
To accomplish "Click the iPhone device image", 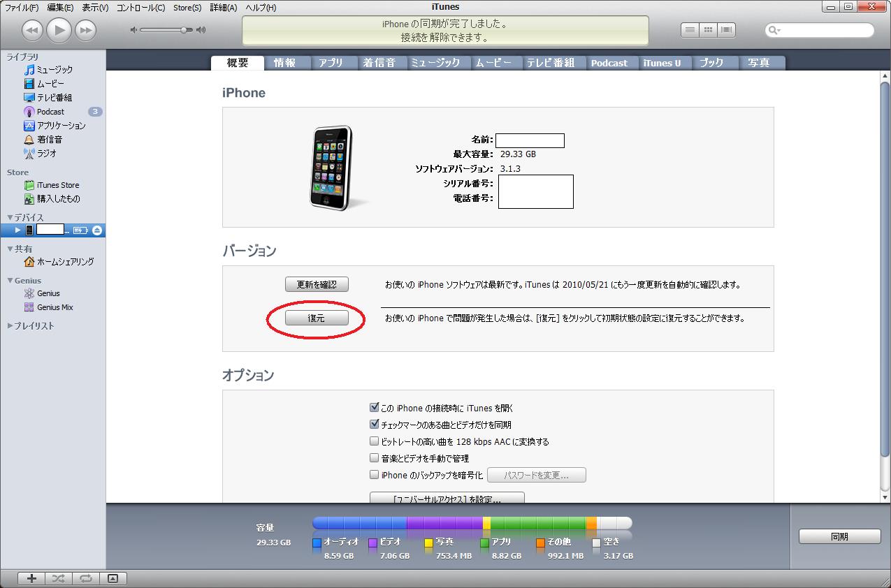I will coord(331,168).
